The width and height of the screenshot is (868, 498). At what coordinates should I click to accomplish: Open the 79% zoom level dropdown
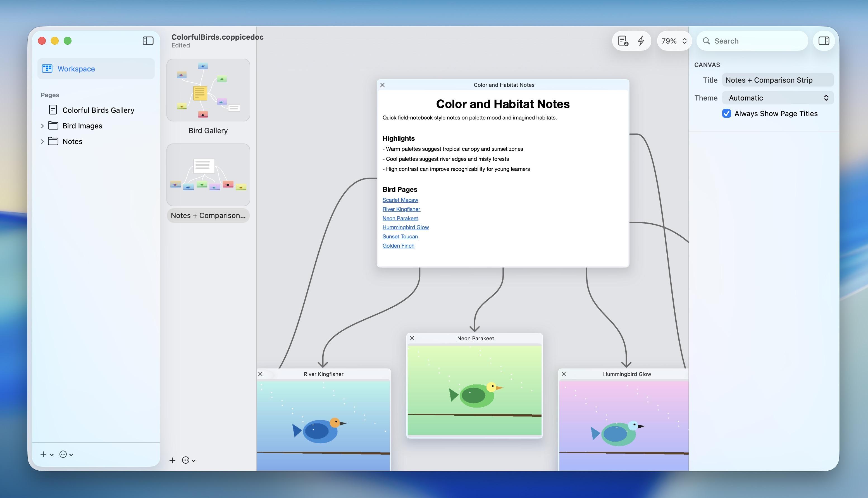pyautogui.click(x=673, y=41)
